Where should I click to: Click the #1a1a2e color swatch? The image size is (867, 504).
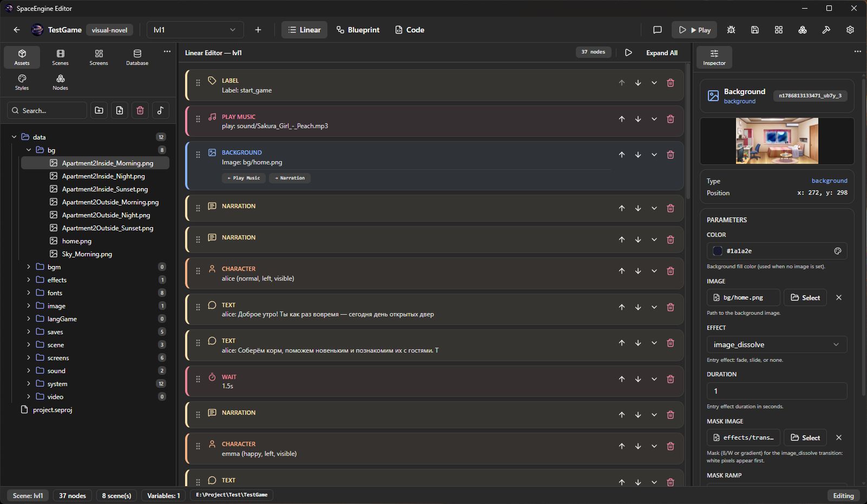718,251
